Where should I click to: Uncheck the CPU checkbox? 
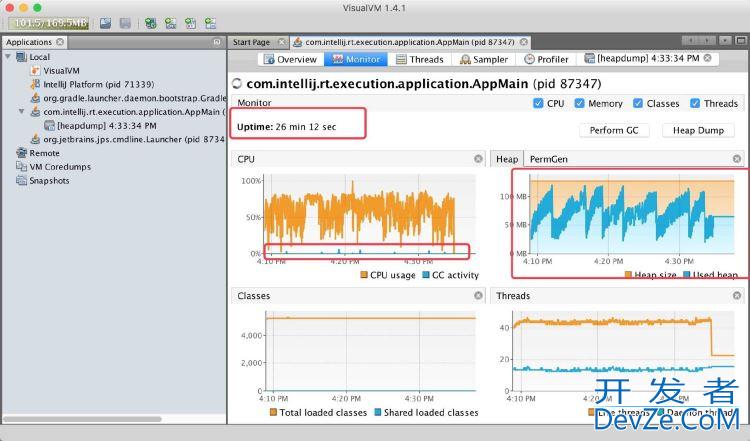pos(538,103)
